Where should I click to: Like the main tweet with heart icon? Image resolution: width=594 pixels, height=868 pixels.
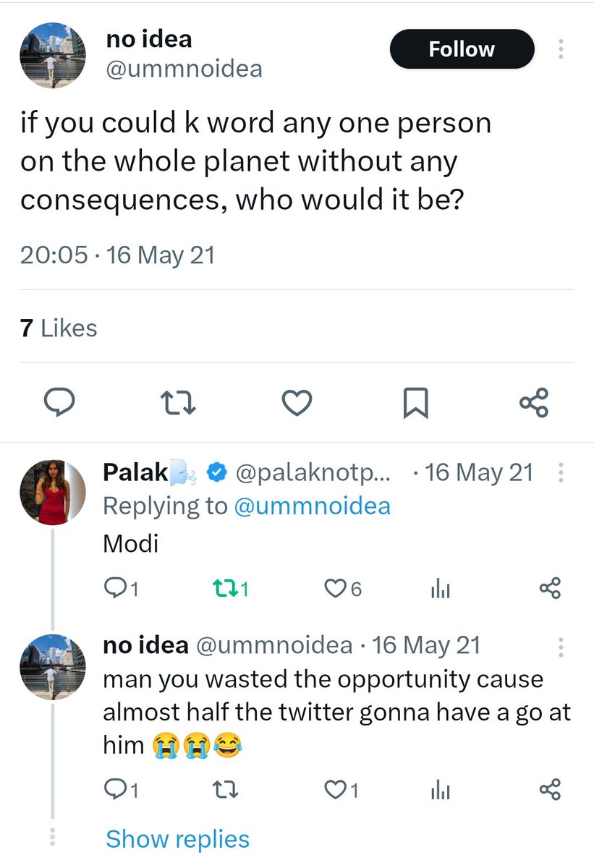click(x=297, y=402)
